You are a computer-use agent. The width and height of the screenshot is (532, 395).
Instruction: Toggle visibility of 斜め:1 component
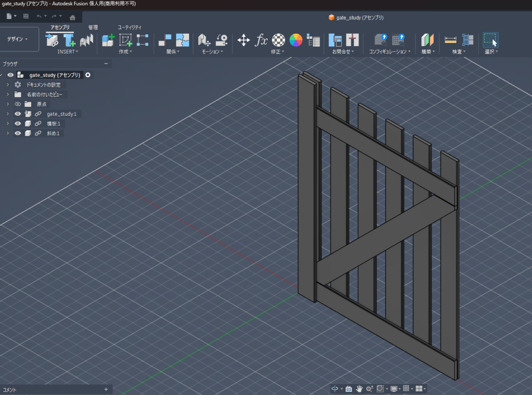[18, 133]
